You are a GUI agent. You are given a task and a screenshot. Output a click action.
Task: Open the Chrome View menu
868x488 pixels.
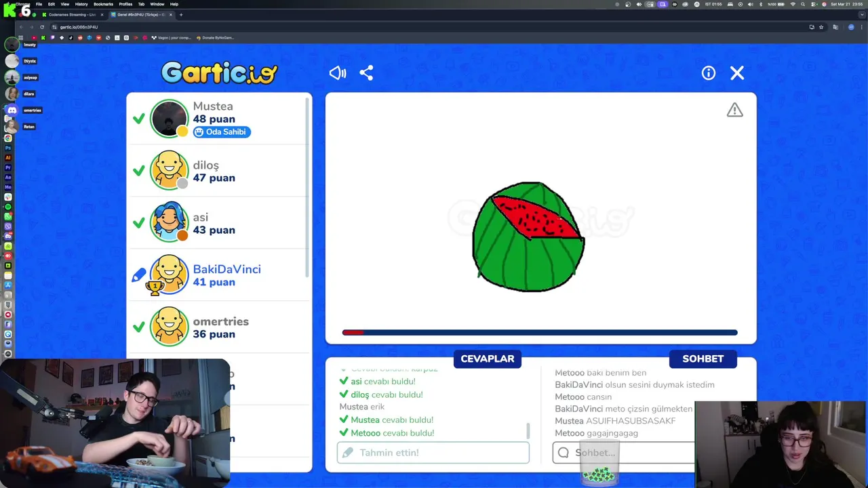(65, 4)
